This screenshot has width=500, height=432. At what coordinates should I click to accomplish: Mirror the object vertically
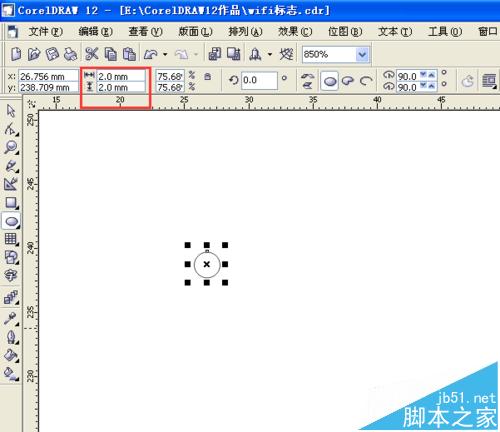click(307, 85)
